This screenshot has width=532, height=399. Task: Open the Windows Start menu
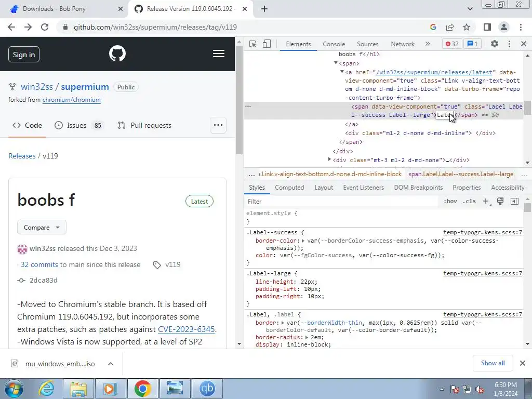tap(14, 389)
